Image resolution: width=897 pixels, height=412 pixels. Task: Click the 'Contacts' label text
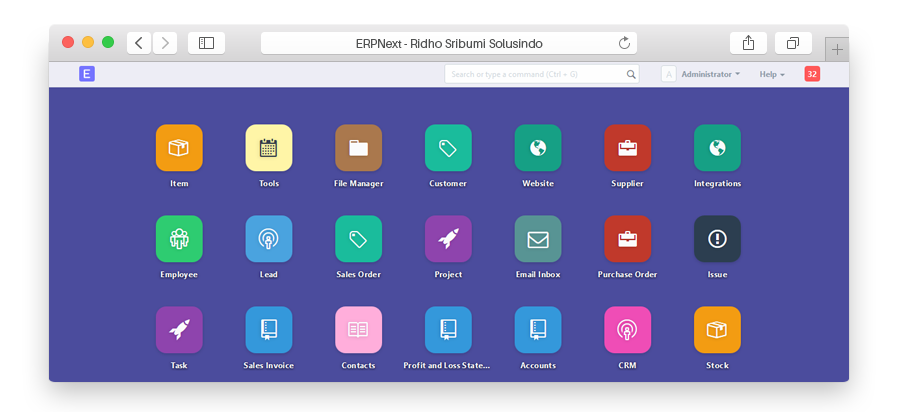coord(359,366)
